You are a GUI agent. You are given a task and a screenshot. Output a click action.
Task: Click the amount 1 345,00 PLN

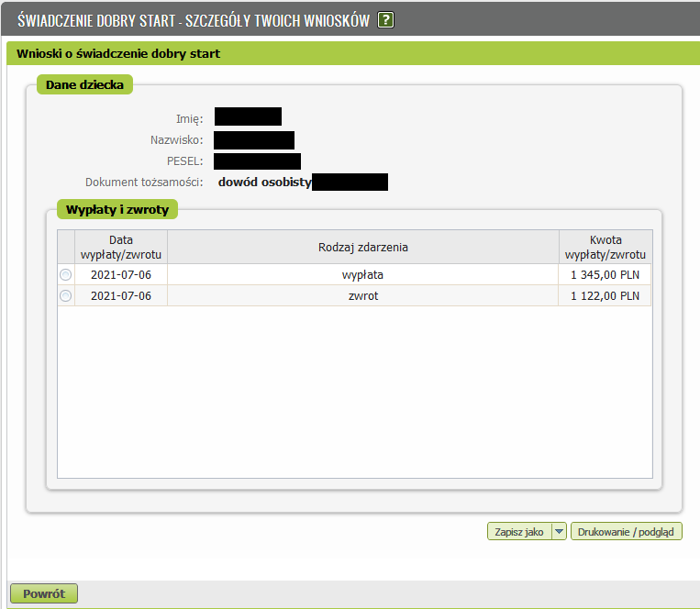[605, 275]
